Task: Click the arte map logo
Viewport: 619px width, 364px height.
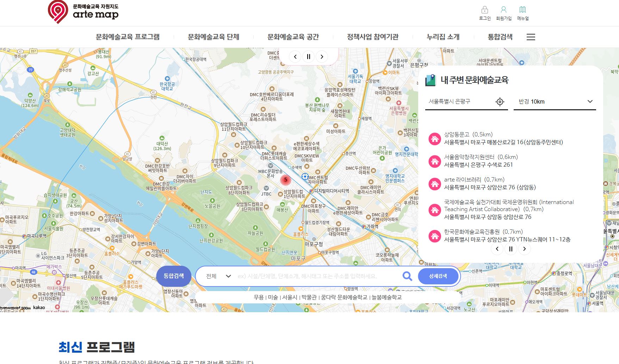Action: tap(83, 12)
